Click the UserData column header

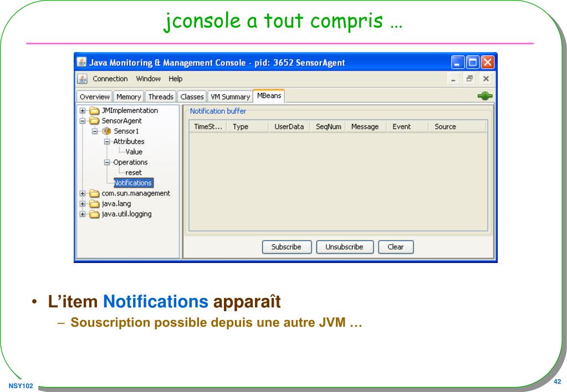(289, 127)
